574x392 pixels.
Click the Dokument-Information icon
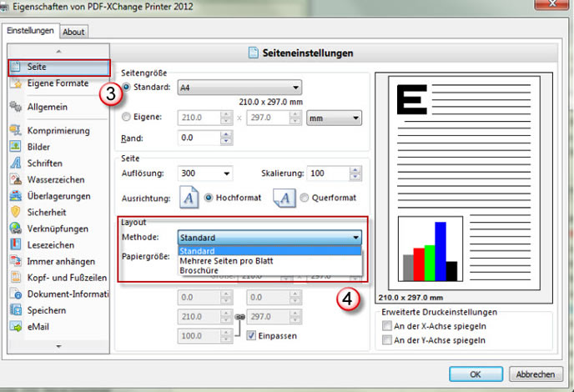tap(16, 294)
